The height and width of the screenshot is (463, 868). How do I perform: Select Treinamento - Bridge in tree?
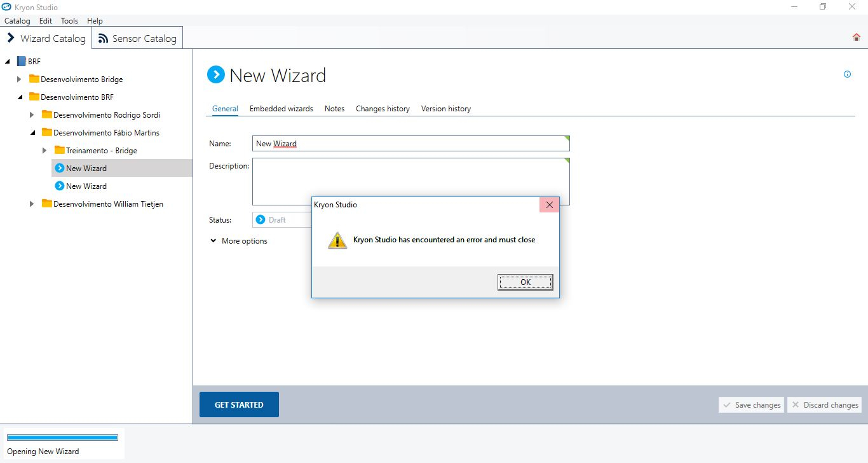102,150
